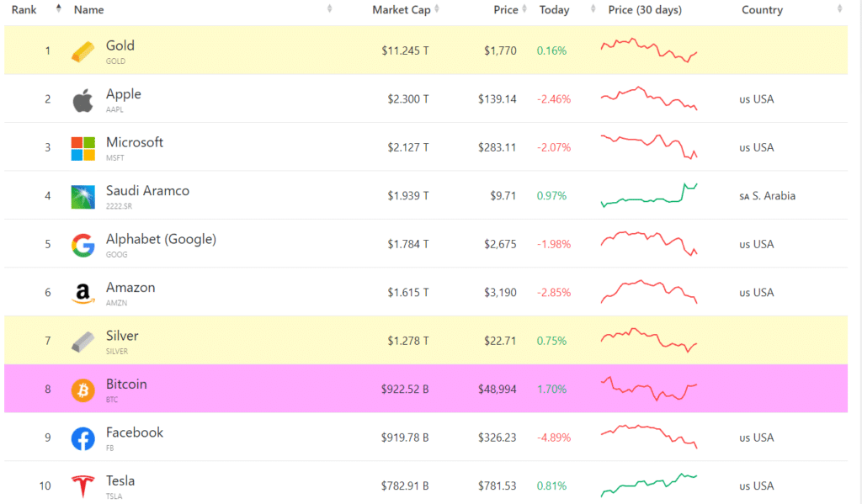Click Microsoft's 30-day price chart

point(649,146)
